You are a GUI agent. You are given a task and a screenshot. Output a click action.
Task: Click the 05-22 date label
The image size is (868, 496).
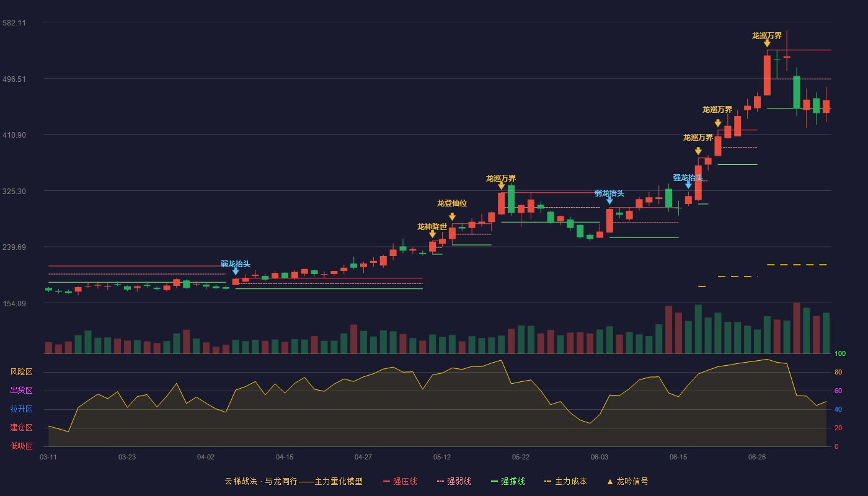pos(521,457)
